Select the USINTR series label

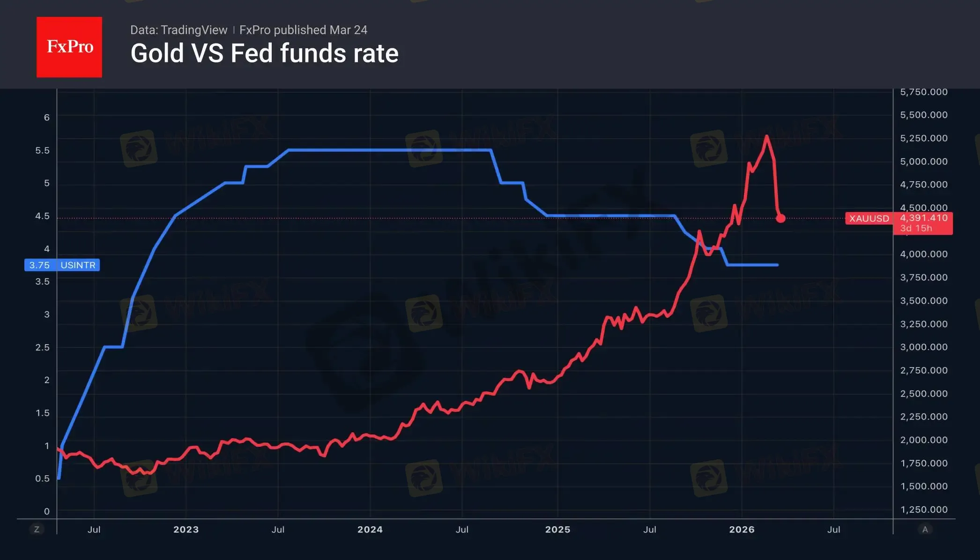click(x=78, y=265)
